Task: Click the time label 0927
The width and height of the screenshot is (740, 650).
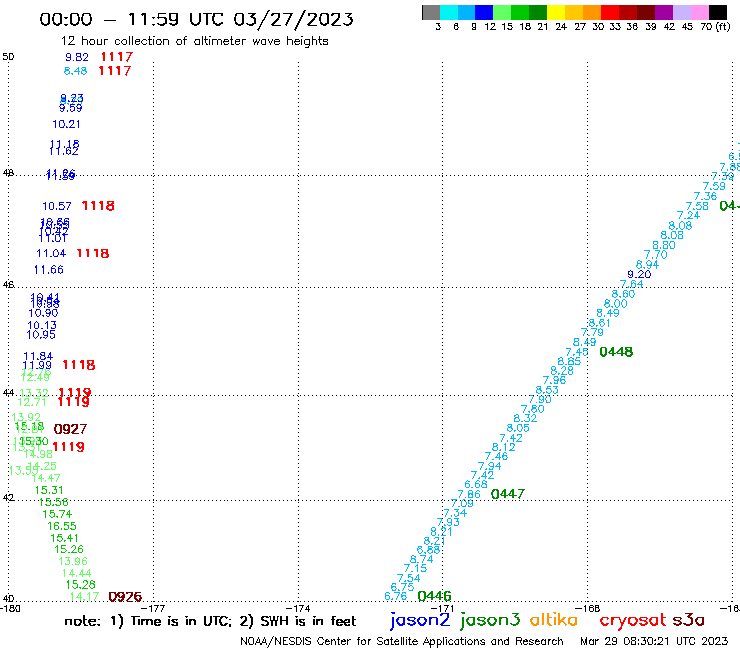Action: (x=70, y=429)
